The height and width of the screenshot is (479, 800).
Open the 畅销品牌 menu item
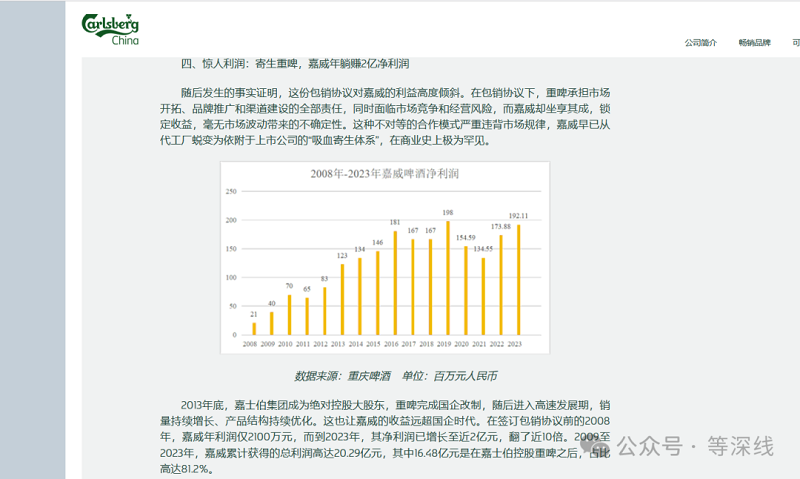click(755, 43)
